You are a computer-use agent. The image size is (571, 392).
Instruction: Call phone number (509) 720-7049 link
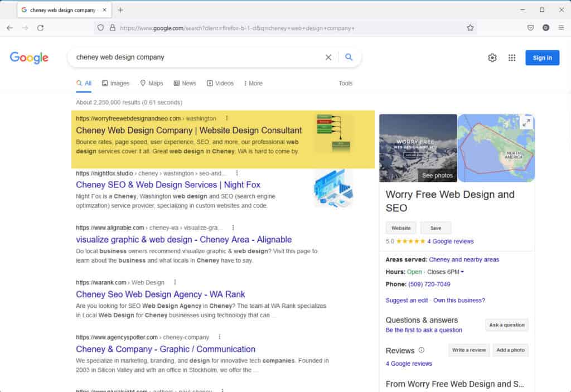pos(429,284)
